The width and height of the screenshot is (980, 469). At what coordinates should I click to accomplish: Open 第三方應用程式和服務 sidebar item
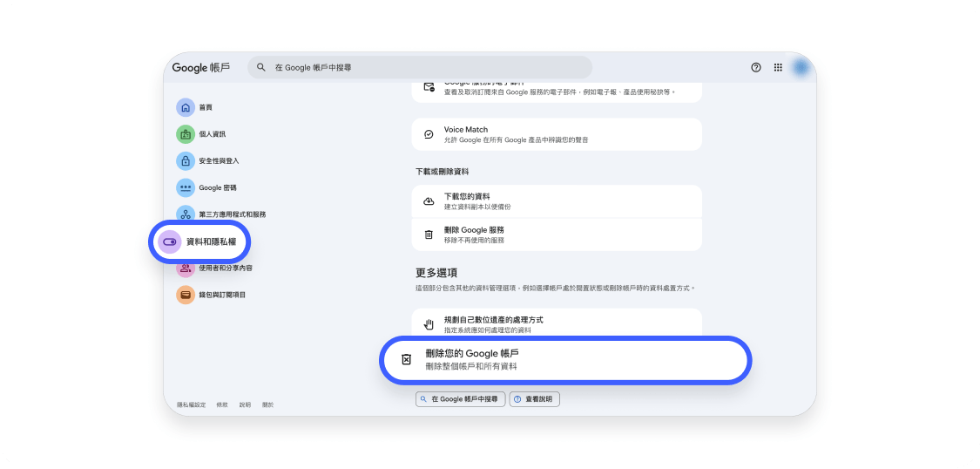tap(221, 214)
